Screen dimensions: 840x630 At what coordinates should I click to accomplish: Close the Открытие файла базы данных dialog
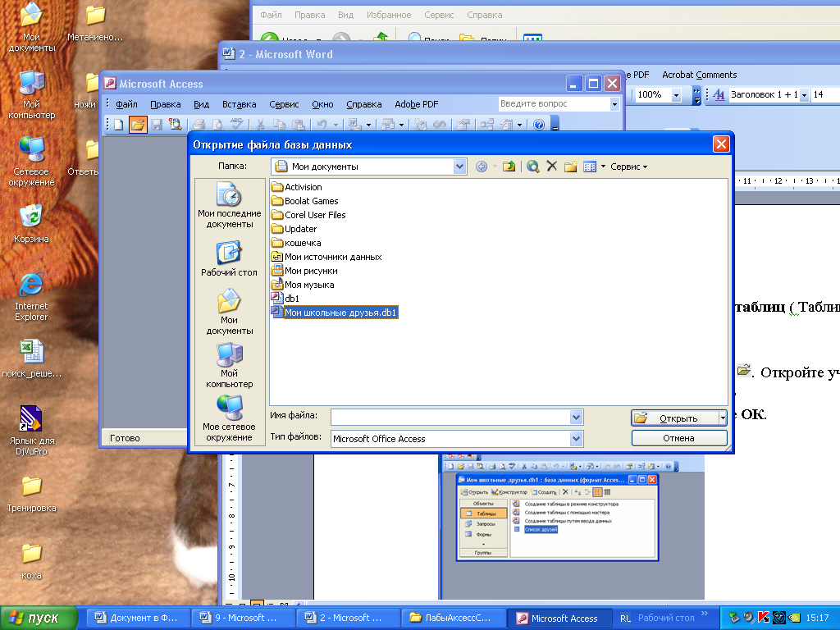pyautogui.click(x=721, y=144)
